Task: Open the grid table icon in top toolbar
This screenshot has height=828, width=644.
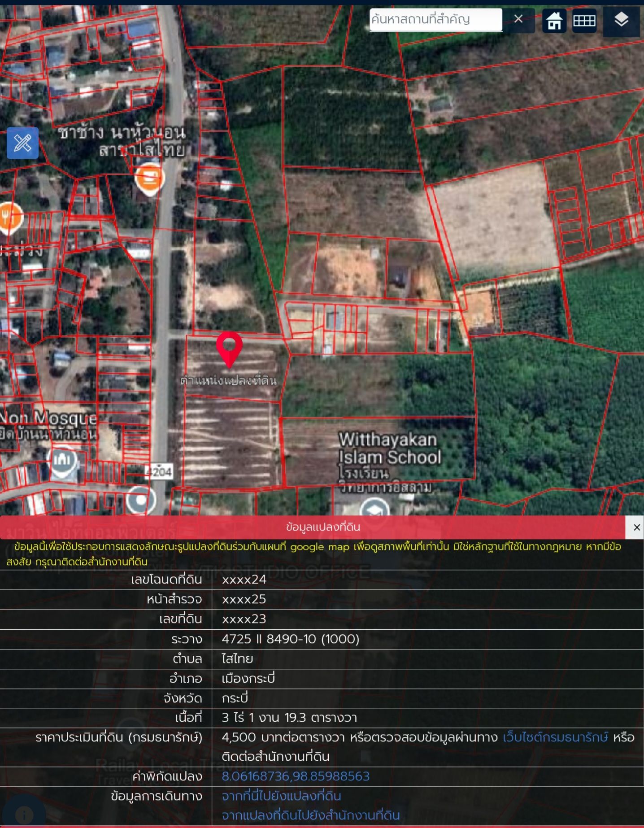Action: (584, 21)
